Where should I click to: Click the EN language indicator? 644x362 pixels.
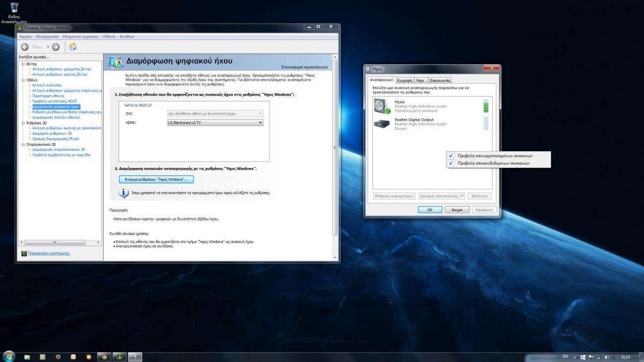(565, 357)
